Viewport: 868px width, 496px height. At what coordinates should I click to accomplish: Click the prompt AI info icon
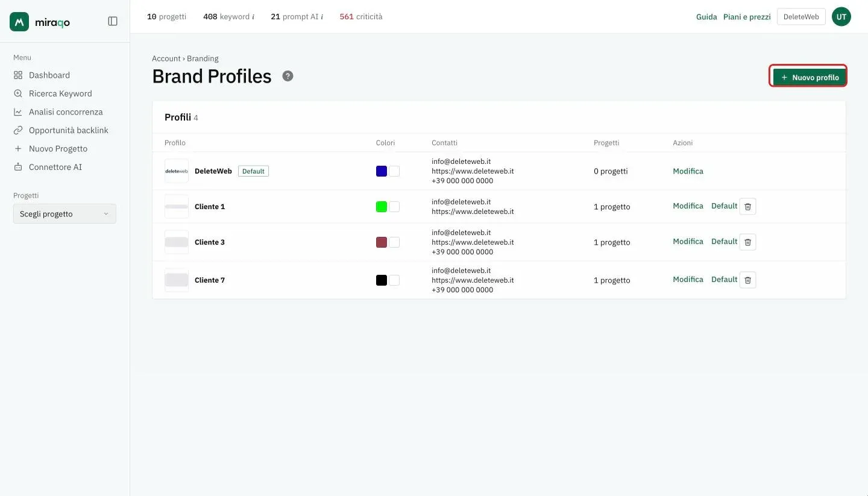click(322, 17)
